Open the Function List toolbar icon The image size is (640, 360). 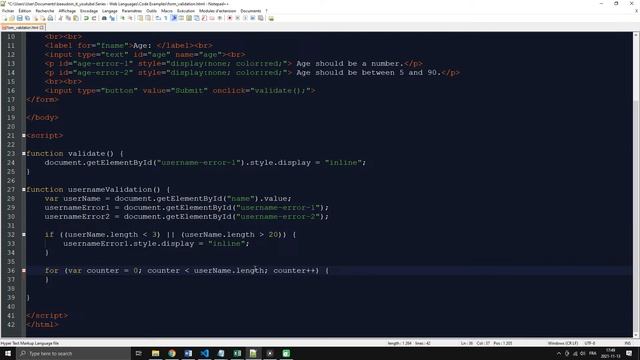[x=204, y=18]
